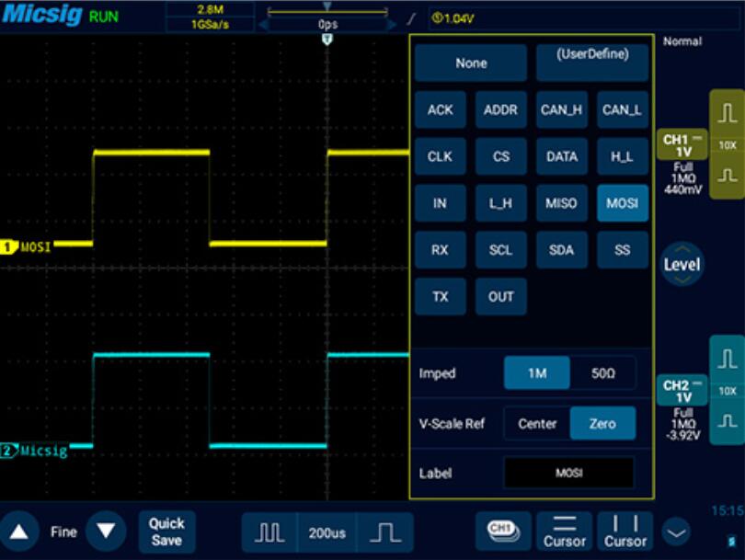Expand the bottom menu chevron
This screenshot has width=745, height=560.
(676, 532)
